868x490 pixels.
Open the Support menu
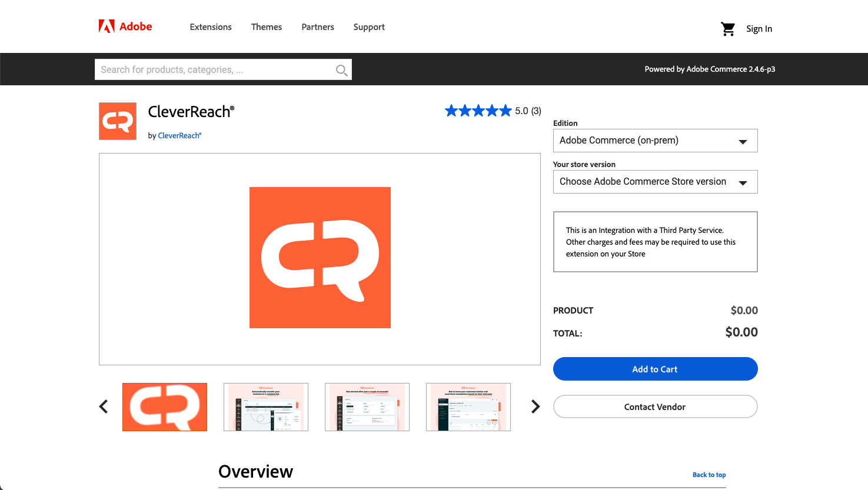369,27
